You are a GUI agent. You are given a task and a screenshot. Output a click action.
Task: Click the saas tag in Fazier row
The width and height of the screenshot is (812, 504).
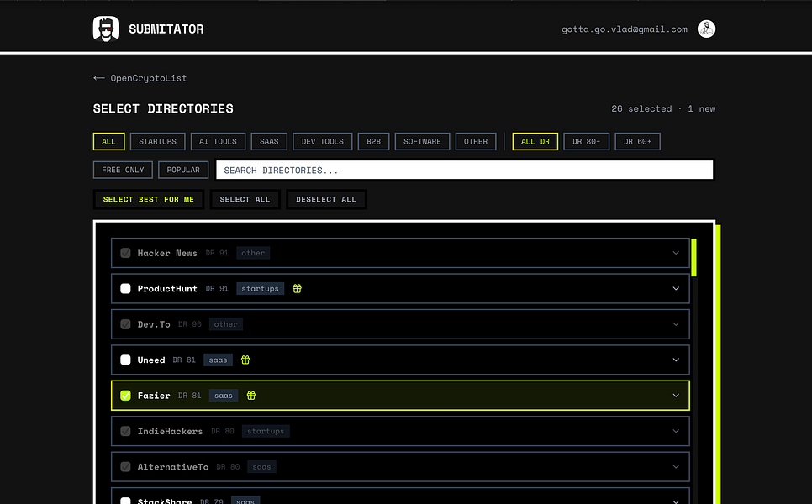pos(224,396)
